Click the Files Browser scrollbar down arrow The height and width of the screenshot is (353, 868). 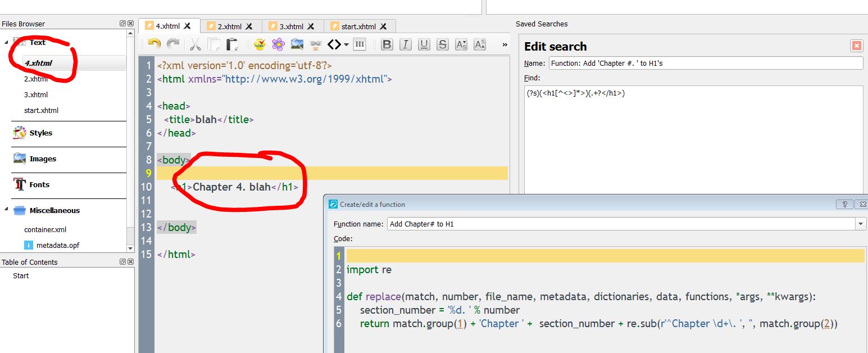130,248
